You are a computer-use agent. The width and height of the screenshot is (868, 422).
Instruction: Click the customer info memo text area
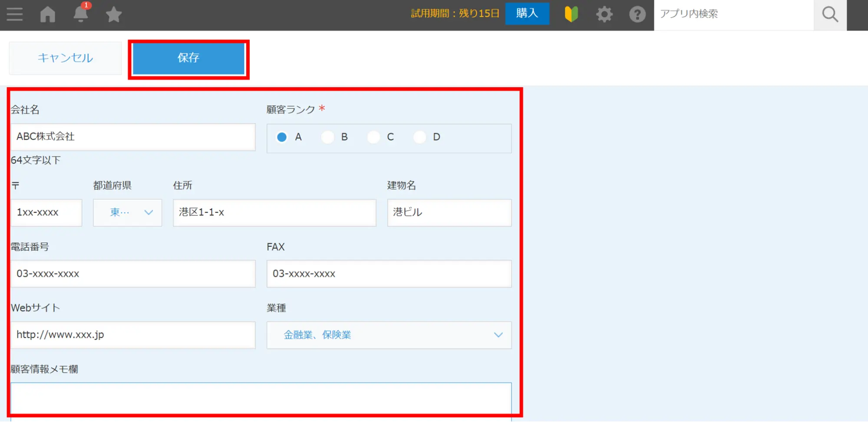click(261, 398)
